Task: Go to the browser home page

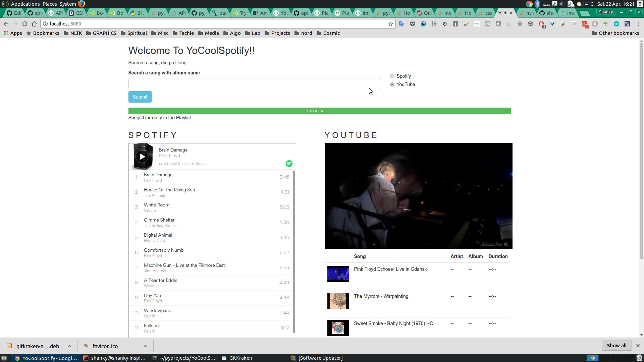Action: point(34,24)
